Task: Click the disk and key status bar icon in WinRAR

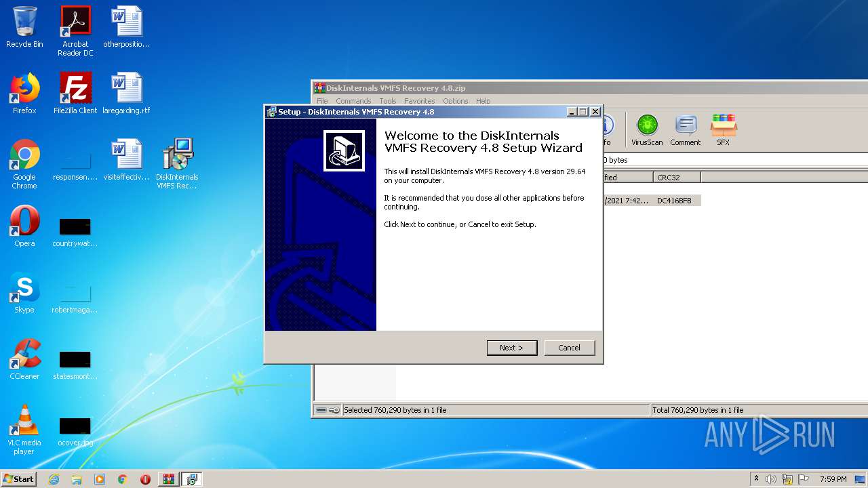Action: 328,410
